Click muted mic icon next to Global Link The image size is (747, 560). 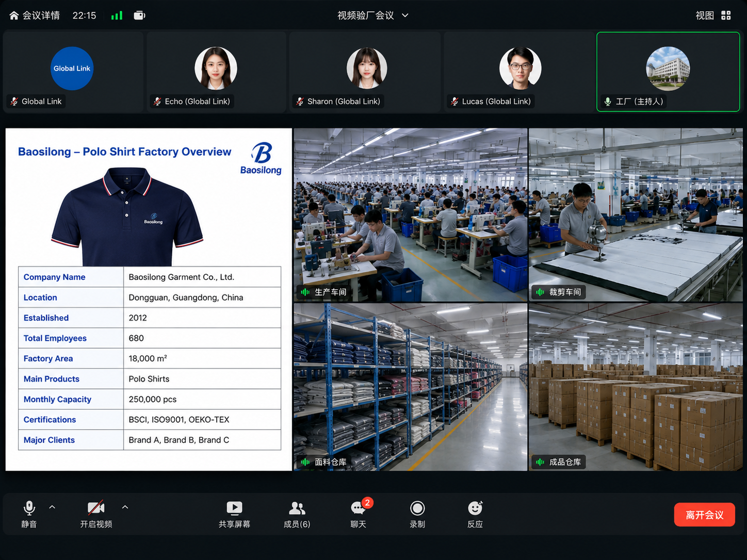pyautogui.click(x=14, y=102)
